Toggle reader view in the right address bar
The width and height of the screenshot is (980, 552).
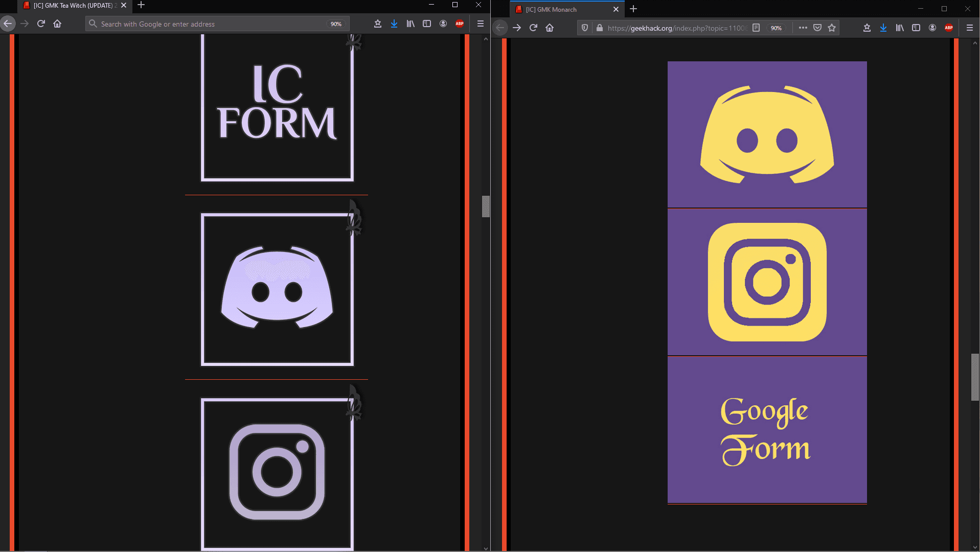(x=756, y=28)
